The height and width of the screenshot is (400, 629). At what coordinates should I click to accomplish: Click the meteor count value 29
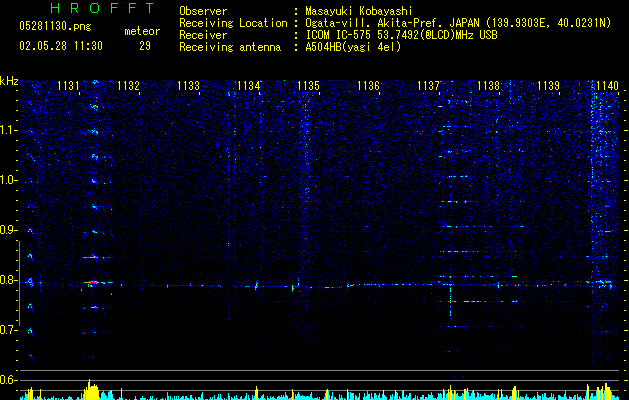pyautogui.click(x=145, y=46)
